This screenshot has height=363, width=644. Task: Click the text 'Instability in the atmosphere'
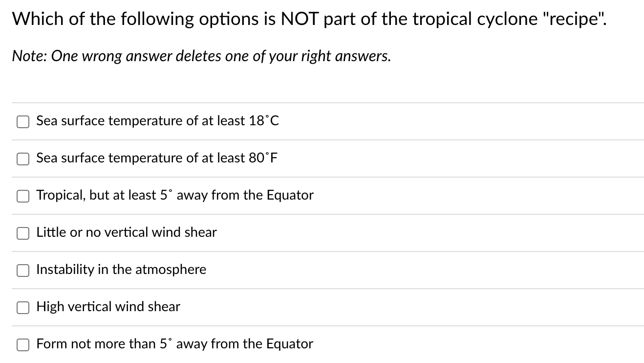click(x=121, y=270)
